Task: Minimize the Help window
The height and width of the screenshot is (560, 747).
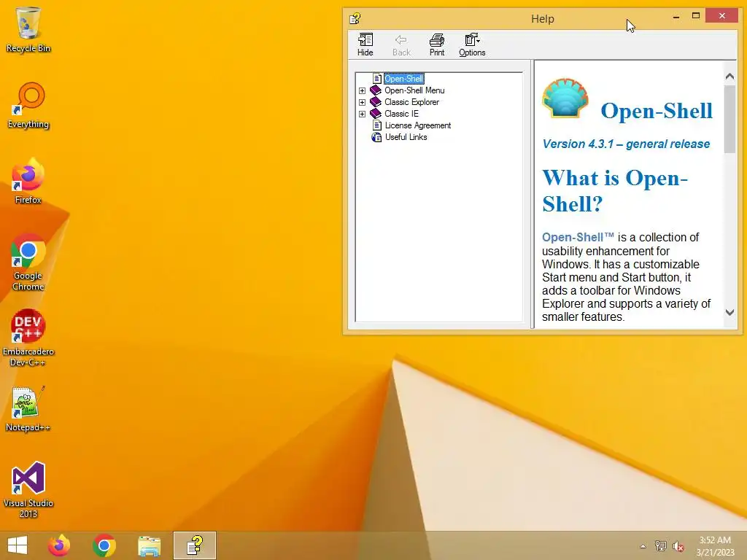Action: (676, 17)
